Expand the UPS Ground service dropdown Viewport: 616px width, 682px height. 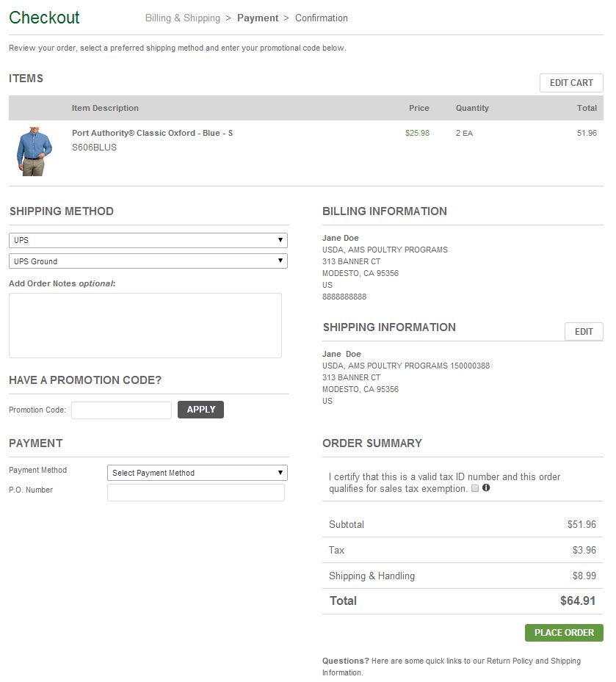[x=148, y=261]
